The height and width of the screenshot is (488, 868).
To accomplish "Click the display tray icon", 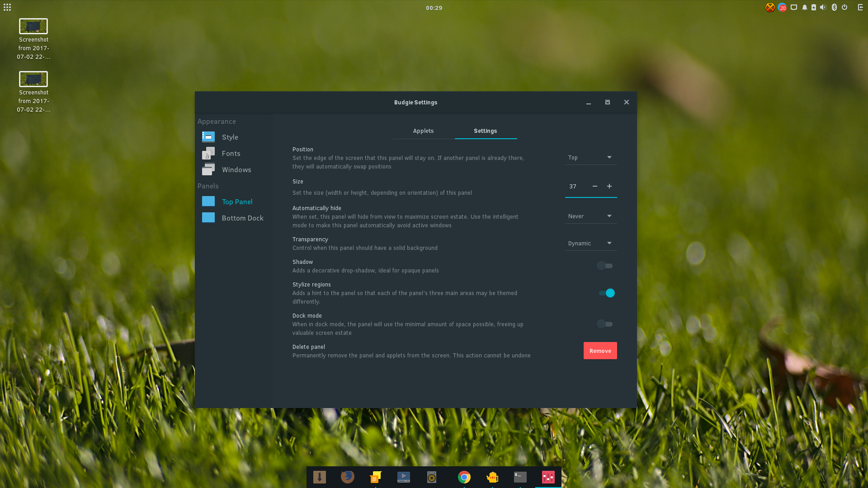I will coord(794,7).
